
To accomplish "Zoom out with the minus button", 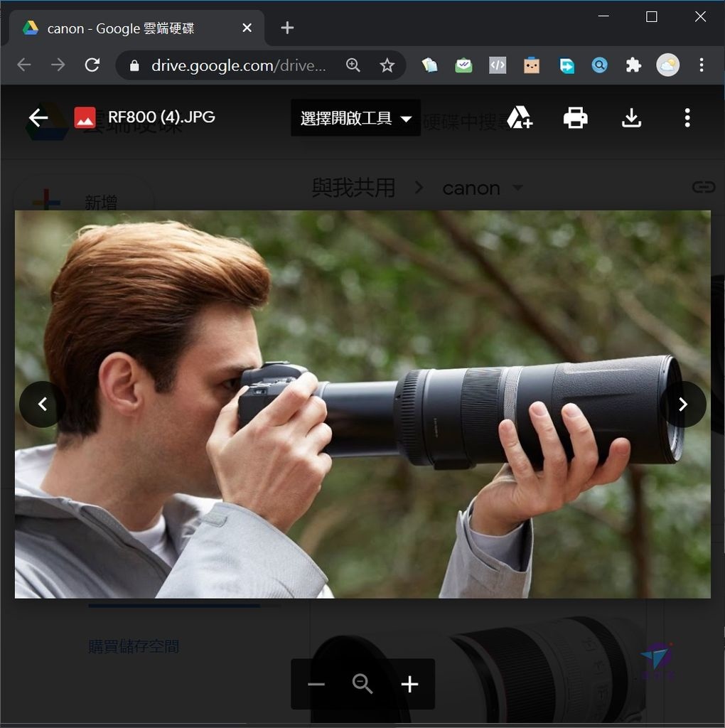I will (x=316, y=684).
